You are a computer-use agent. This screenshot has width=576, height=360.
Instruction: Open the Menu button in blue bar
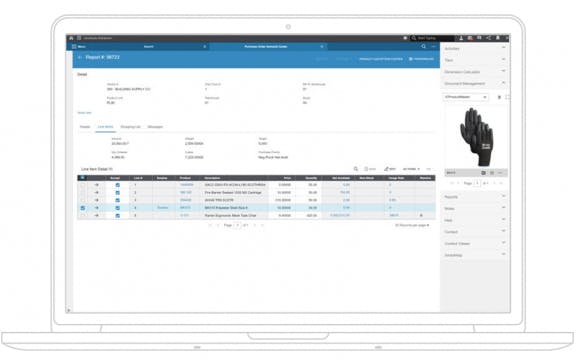pyautogui.click(x=79, y=46)
